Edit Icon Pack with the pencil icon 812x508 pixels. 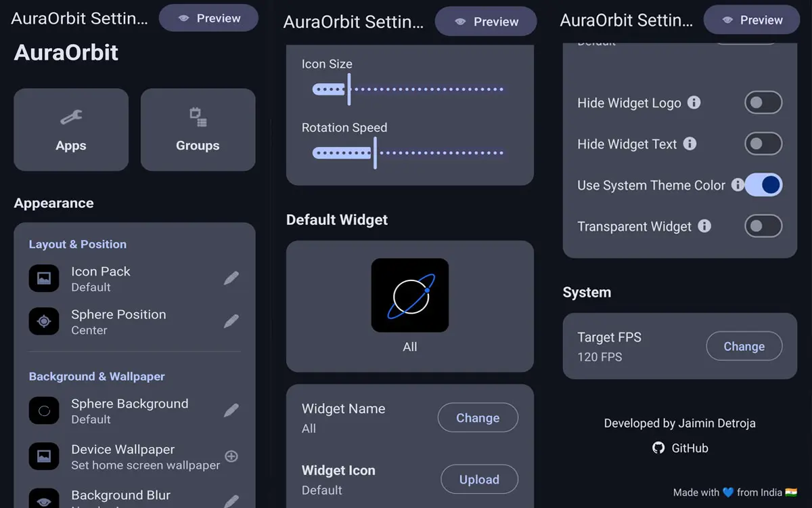231,278
